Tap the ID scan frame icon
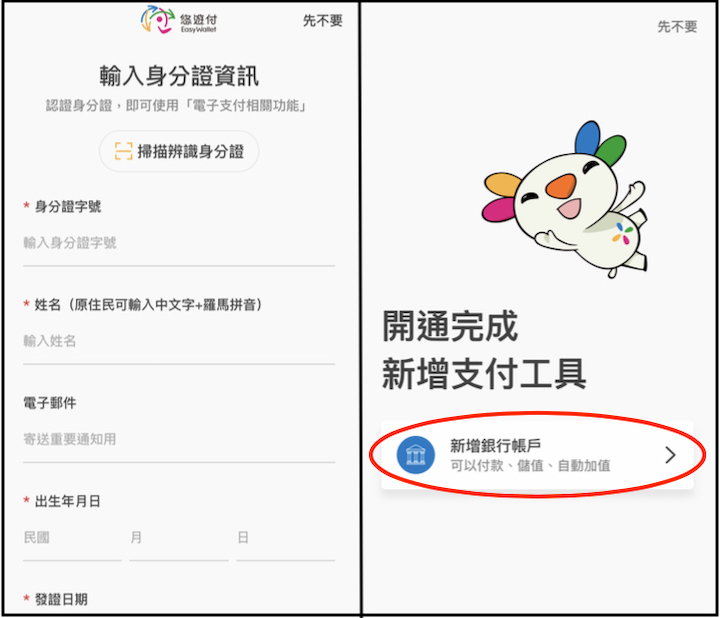 [123, 151]
